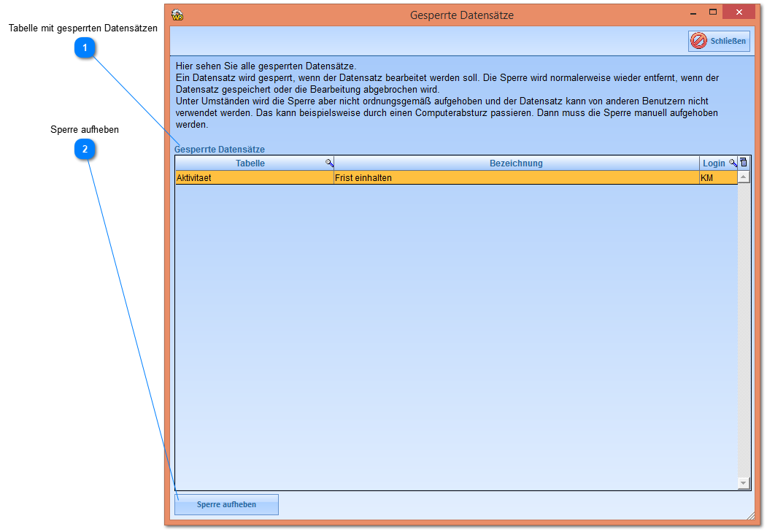This screenshot has height=532, width=767.
Task: Click the scrollbar up arrow
Action: (x=744, y=177)
